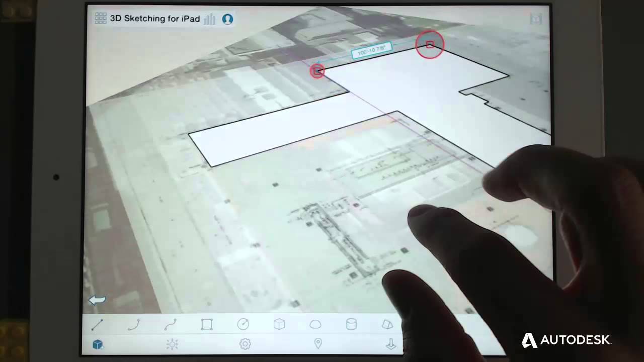644x362 pixels.
Task: Open the Location pin tab
Action: click(x=318, y=344)
